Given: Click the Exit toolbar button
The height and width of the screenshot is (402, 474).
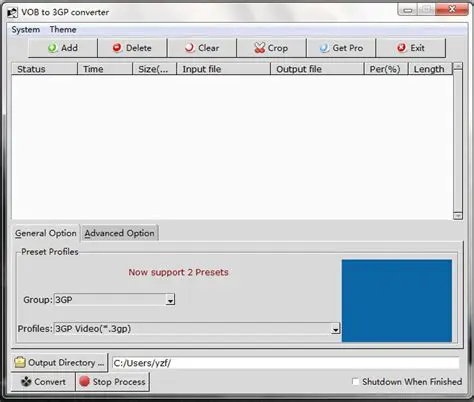Looking at the screenshot, I should (x=411, y=48).
